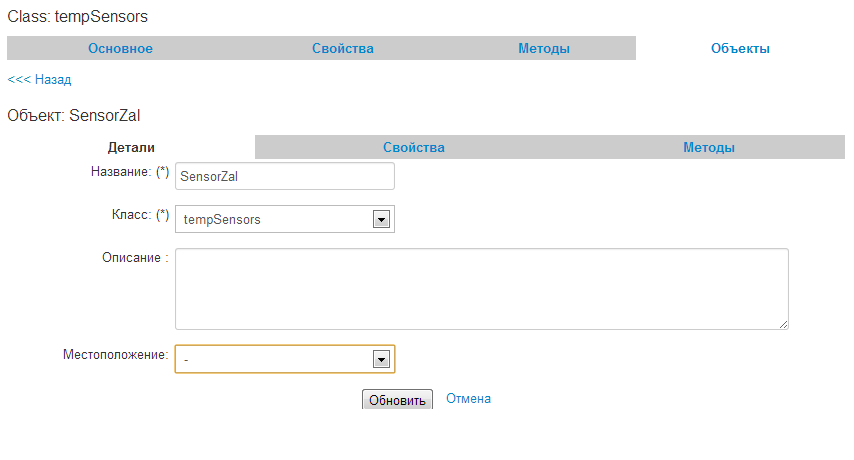The image size is (854, 460).
Task: Select the object's Детали tab
Action: (x=131, y=147)
